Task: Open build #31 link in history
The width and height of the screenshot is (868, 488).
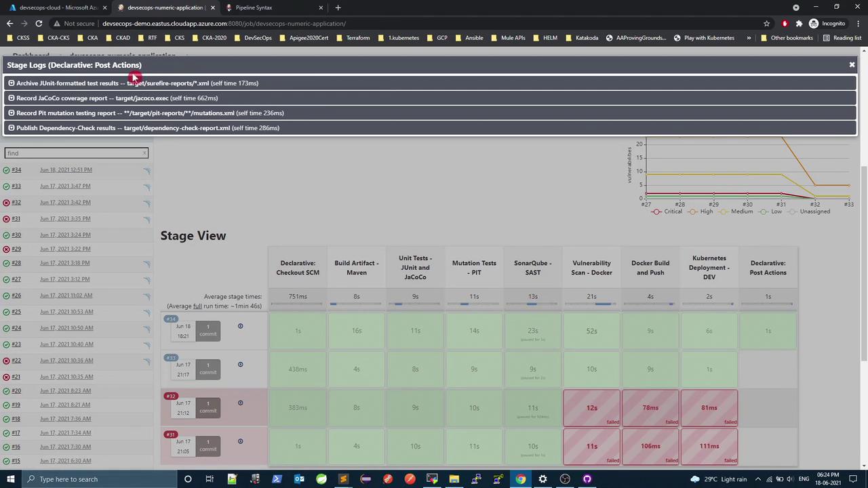Action: pyautogui.click(x=16, y=219)
